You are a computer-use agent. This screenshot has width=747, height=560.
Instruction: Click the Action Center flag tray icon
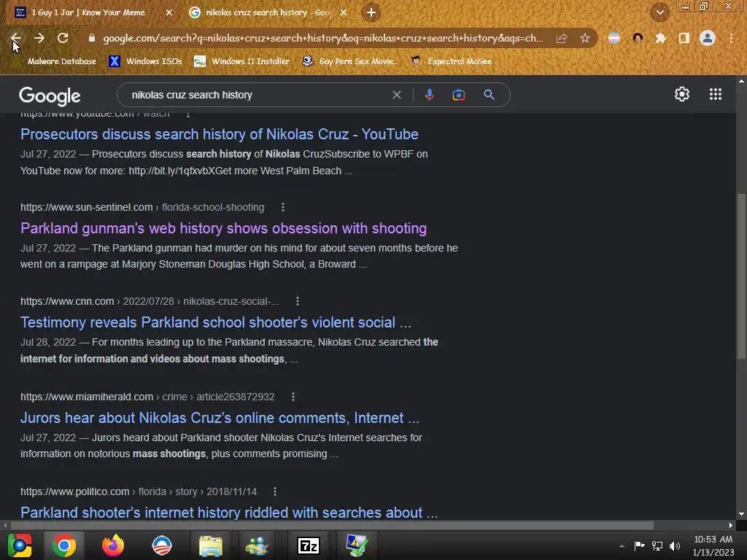pyautogui.click(x=639, y=545)
